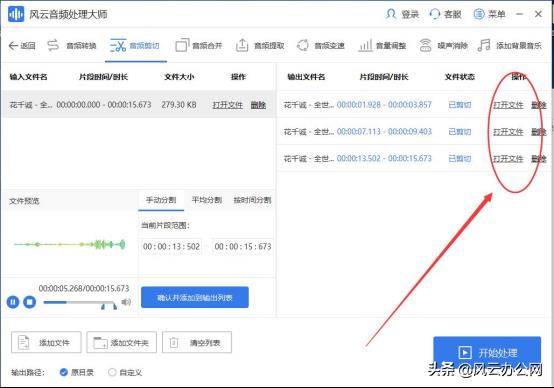The width and height of the screenshot is (554, 388).
Task: Click 确认并添加到输出列表 button
Action: [195, 298]
